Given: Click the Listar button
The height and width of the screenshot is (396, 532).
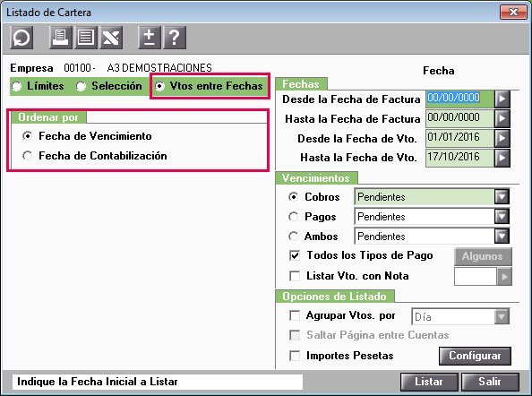Looking at the screenshot, I should [x=429, y=382].
